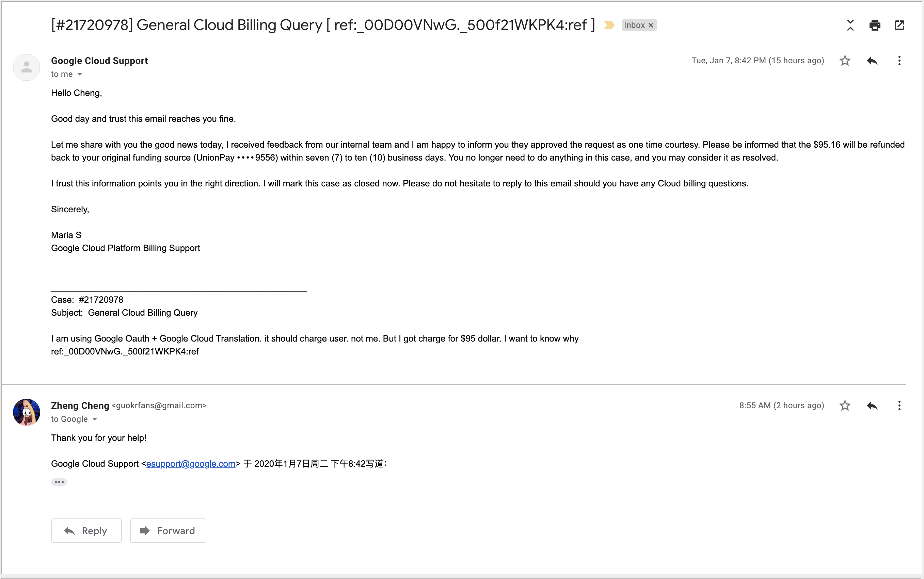The image size is (924, 579).
Task: Open more options for Google Cloud Support message
Action: [899, 61]
